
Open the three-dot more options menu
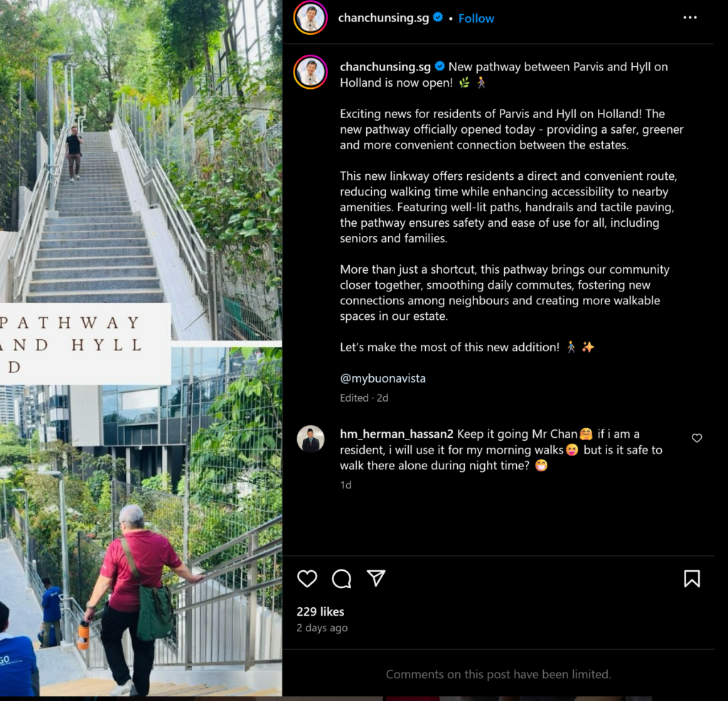(x=690, y=18)
